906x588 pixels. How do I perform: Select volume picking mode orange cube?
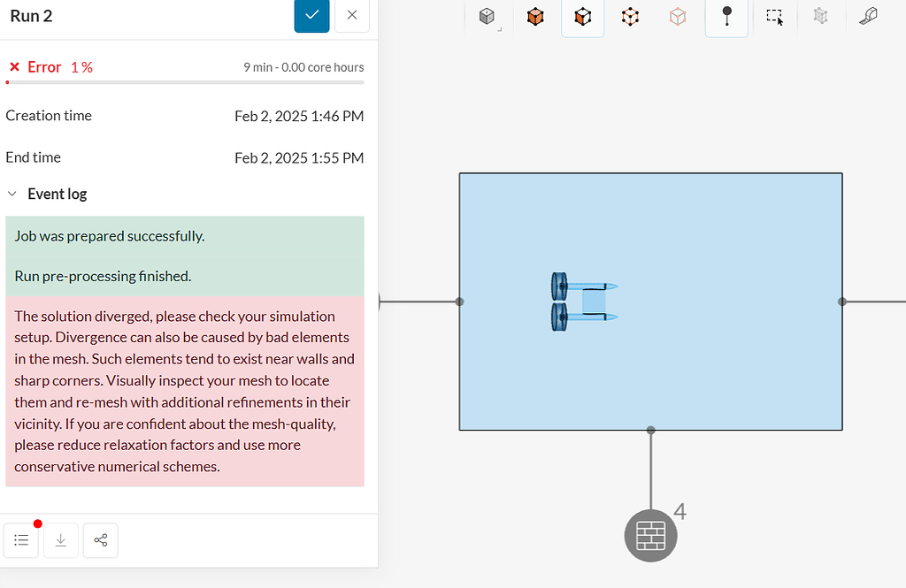pyautogui.click(x=535, y=17)
